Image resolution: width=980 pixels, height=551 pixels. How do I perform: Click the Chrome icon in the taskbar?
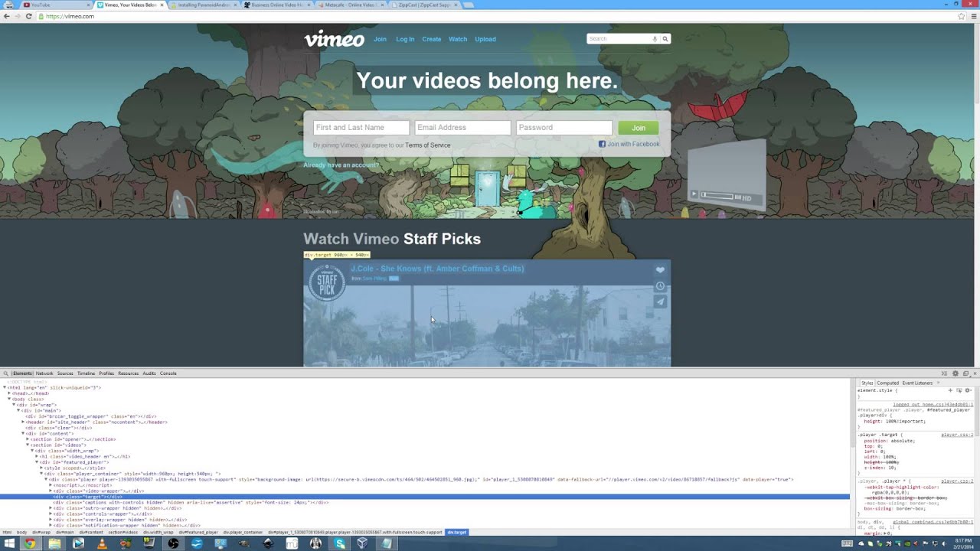[30, 543]
